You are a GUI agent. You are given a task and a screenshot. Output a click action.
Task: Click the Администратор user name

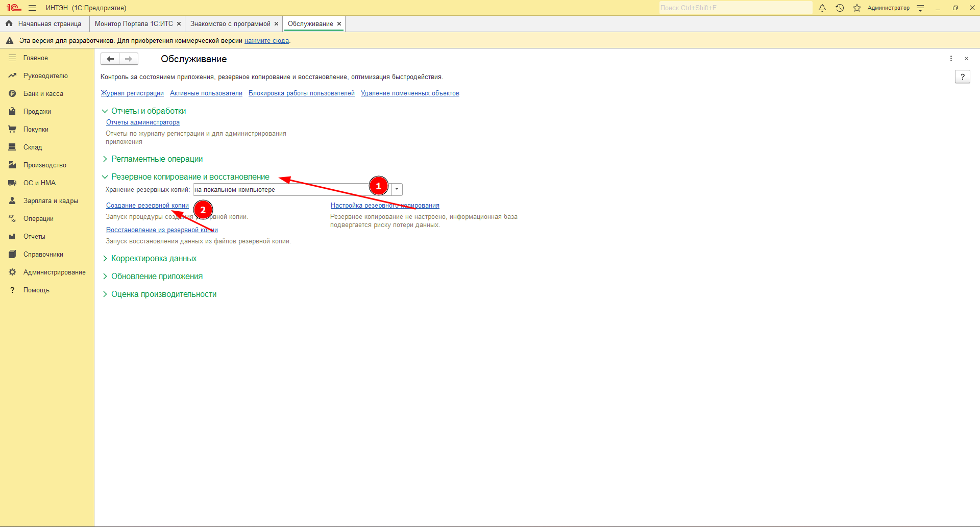(888, 8)
